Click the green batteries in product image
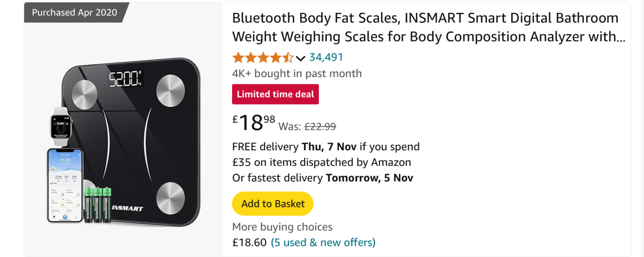The width and height of the screenshot is (644, 257). click(98, 205)
